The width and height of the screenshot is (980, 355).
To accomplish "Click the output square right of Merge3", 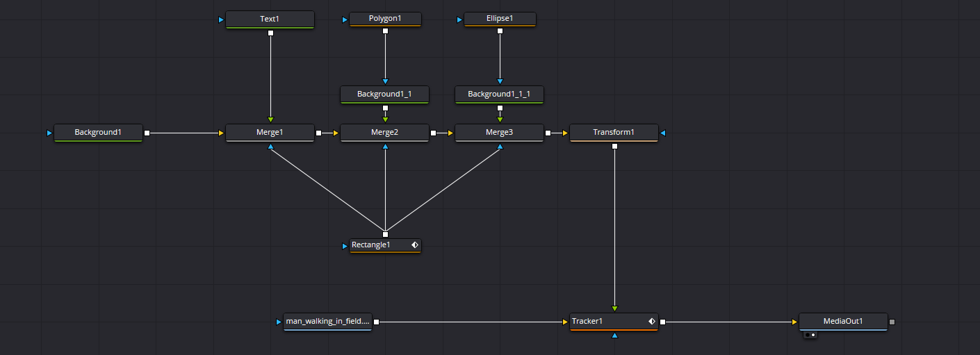I will coord(548,132).
